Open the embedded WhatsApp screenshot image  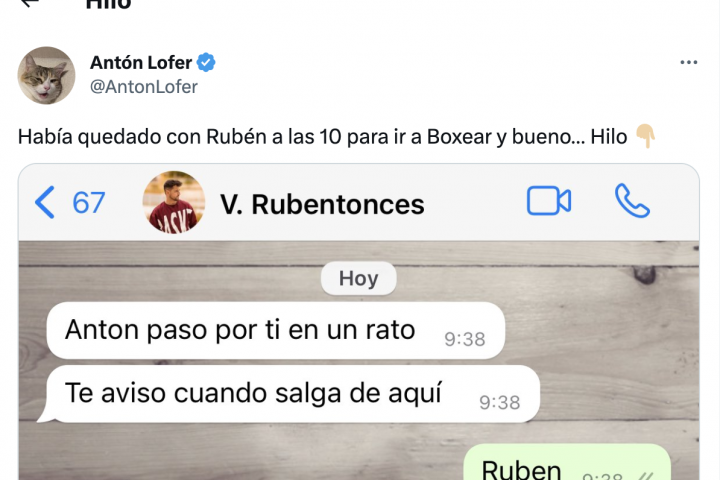(359, 322)
